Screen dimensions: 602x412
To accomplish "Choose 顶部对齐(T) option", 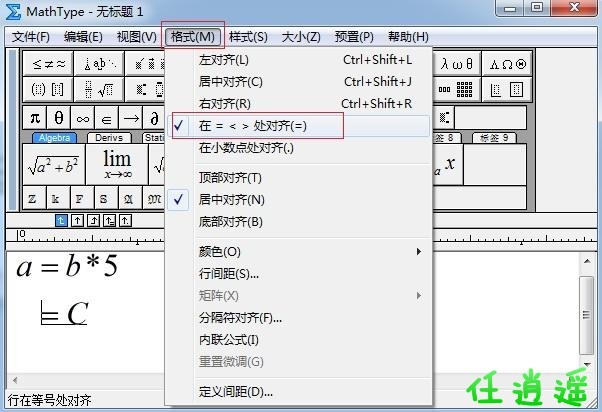I will click(x=298, y=178).
